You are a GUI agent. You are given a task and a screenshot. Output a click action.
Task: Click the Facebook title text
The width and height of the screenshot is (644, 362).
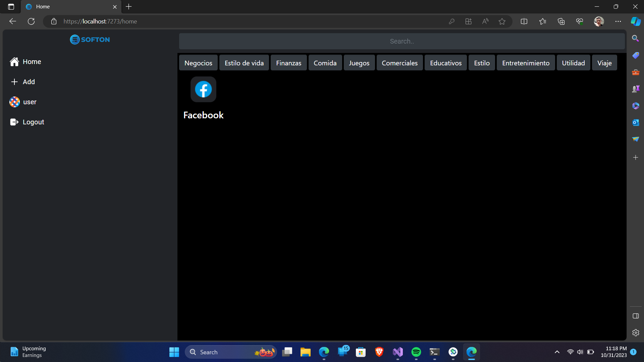tap(203, 115)
